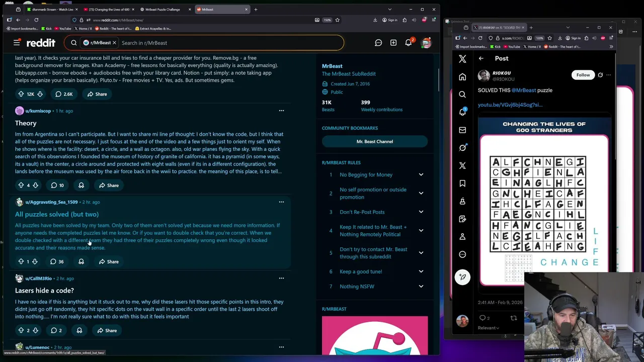Open YouTube bookmark in Reddit browser
Screen dimensions: 644x362
(x=62, y=29)
